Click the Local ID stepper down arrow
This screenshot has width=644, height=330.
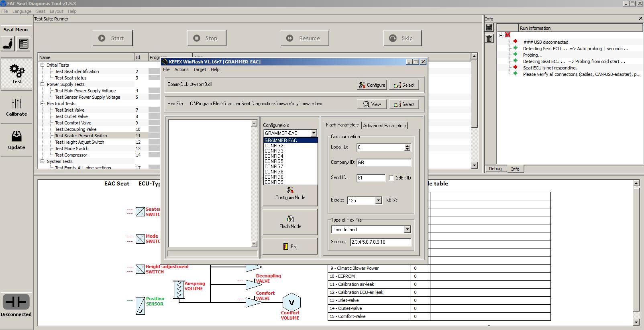pyautogui.click(x=408, y=149)
